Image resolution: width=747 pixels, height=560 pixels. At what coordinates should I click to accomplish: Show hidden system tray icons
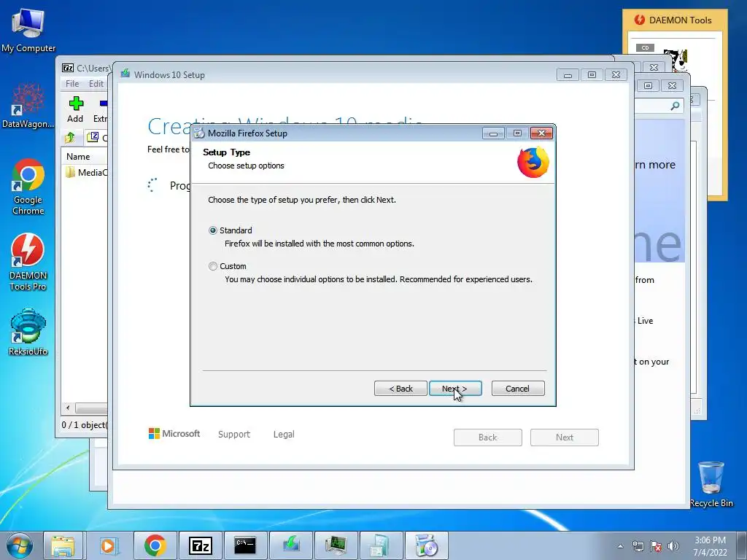pos(620,546)
